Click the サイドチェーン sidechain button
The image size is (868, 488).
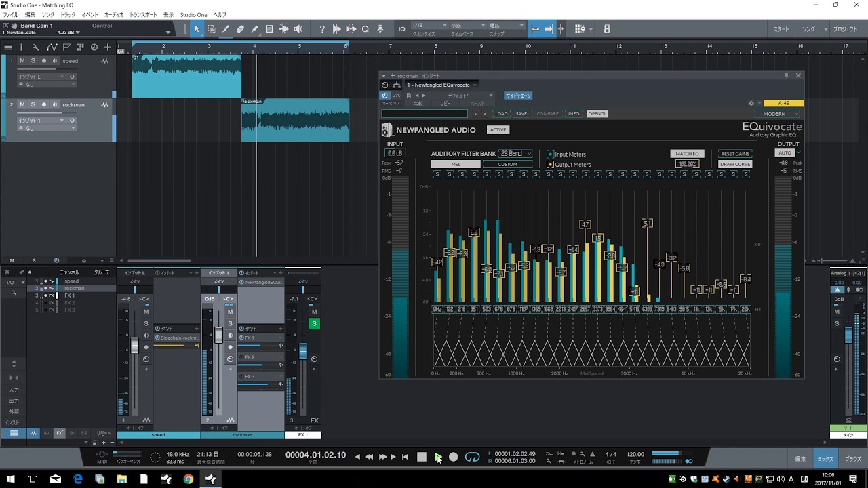click(x=518, y=96)
